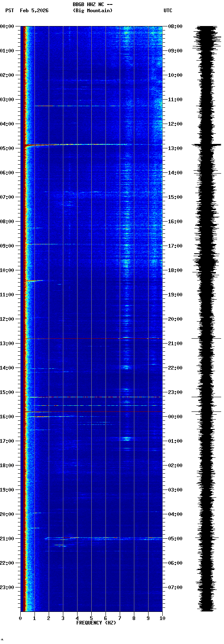Image resolution: width=224 pixels, height=644 pixels.
Task: Click the frequency axis value '7'
Action: pos(120,618)
